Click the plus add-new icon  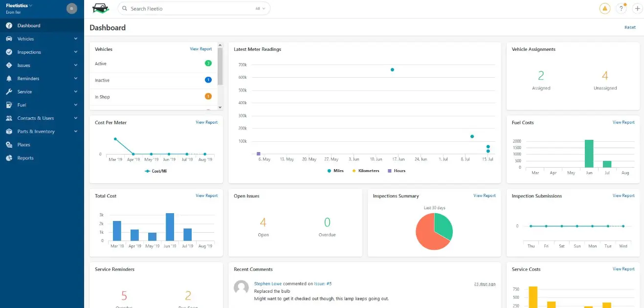[638, 8]
